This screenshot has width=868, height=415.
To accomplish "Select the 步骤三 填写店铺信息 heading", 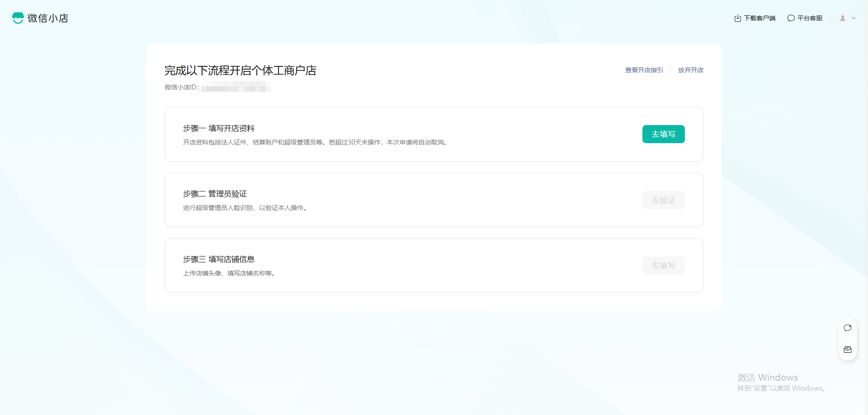I will tap(219, 259).
